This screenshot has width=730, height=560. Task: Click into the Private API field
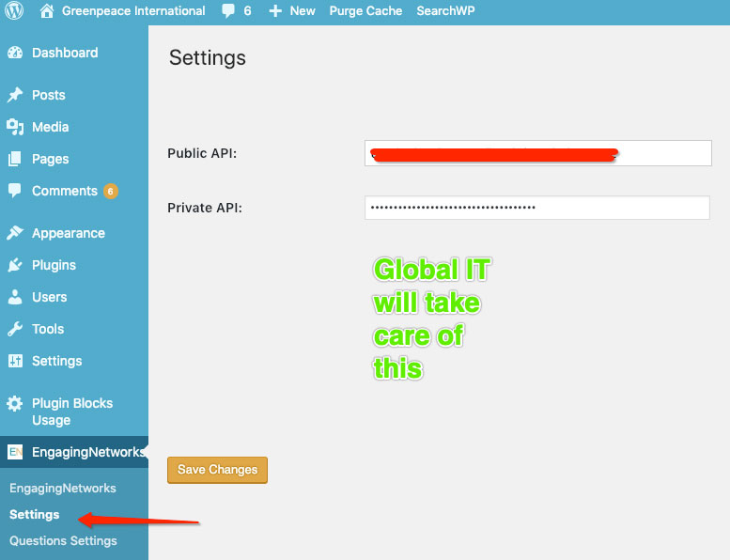(537, 208)
